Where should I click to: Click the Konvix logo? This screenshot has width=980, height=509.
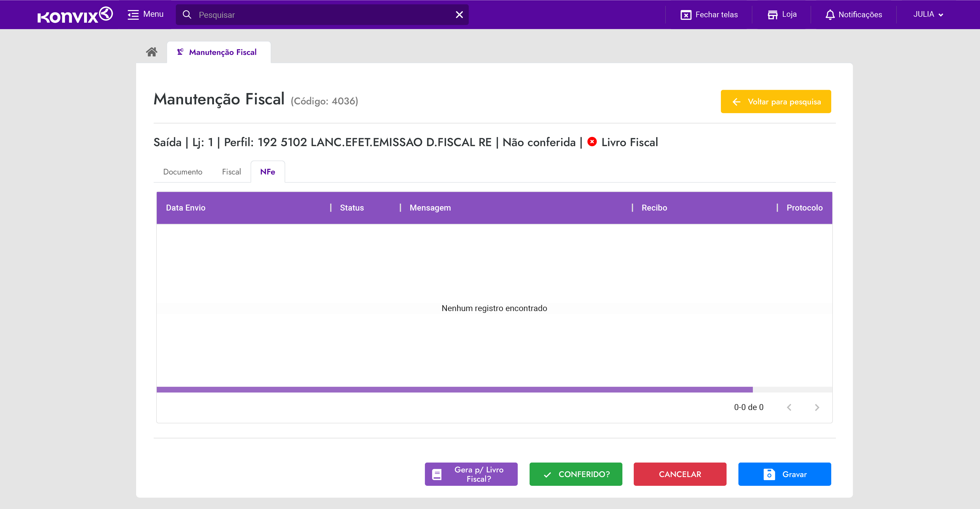75,15
